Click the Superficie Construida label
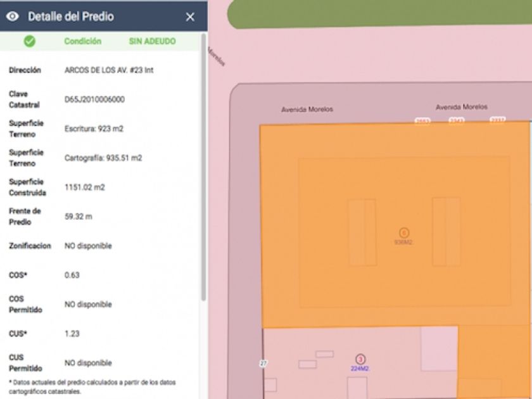Viewport: 532px width, 399px height. coord(27,187)
